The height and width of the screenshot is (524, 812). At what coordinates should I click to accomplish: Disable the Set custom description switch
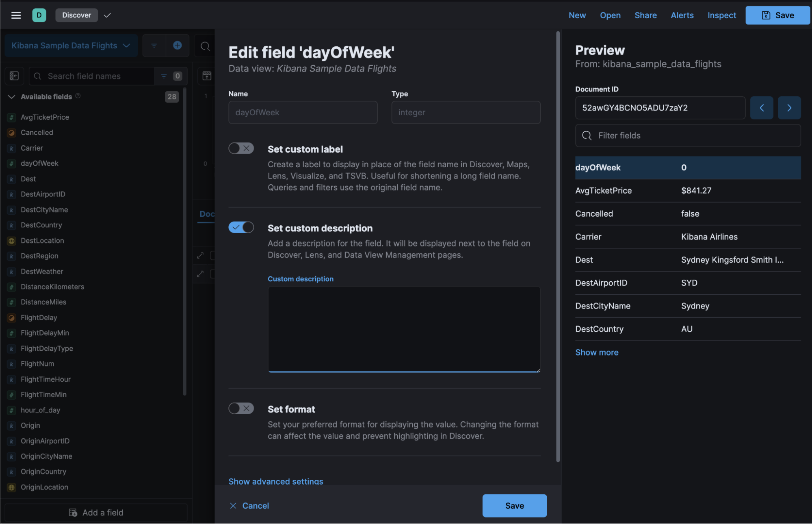[241, 227]
